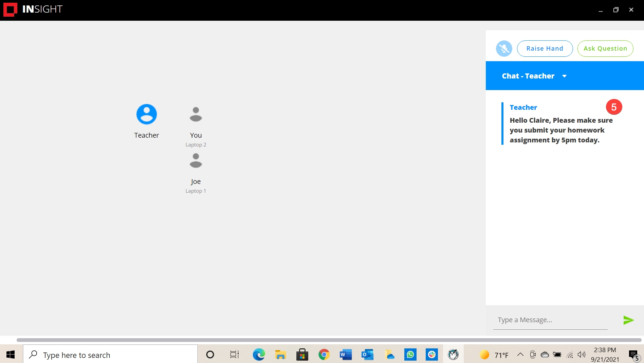The width and height of the screenshot is (644, 363).
Task: Open Microsoft Word from the taskbar
Action: tap(346, 355)
